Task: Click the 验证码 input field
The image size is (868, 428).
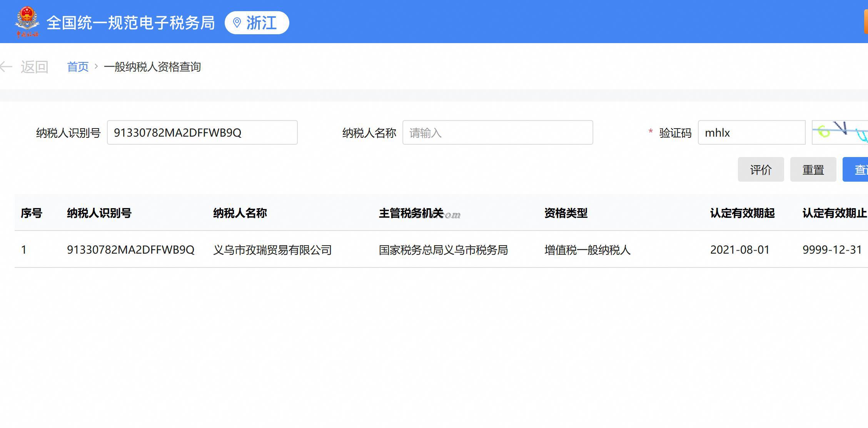Action: pos(751,132)
